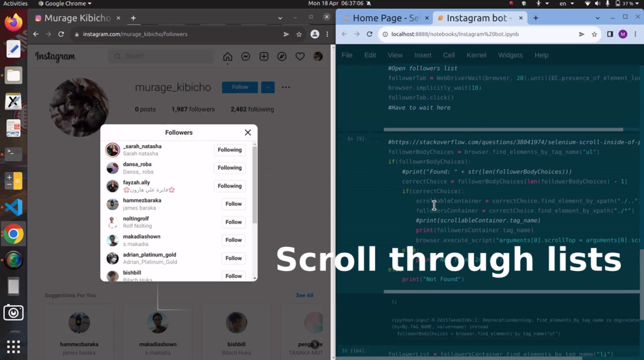The width and height of the screenshot is (644, 360).
Task: Open the 2,482 following list
Action: click(252, 109)
